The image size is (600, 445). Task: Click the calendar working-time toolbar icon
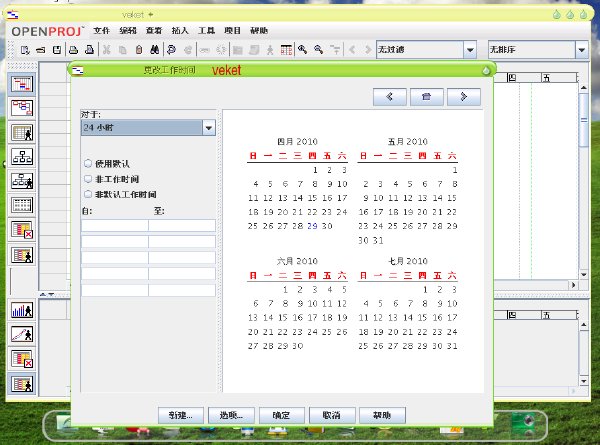(x=286, y=50)
